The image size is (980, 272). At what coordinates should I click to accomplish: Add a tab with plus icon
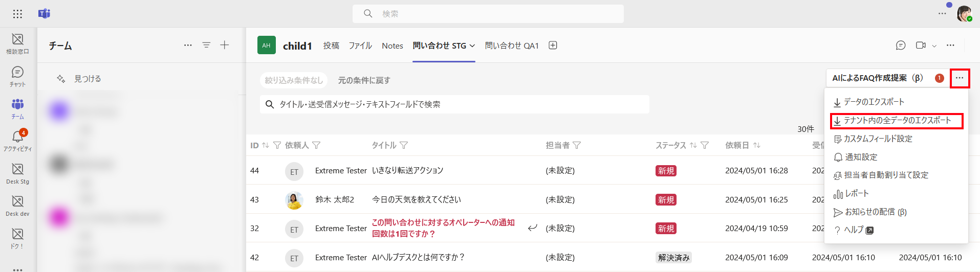(x=553, y=46)
